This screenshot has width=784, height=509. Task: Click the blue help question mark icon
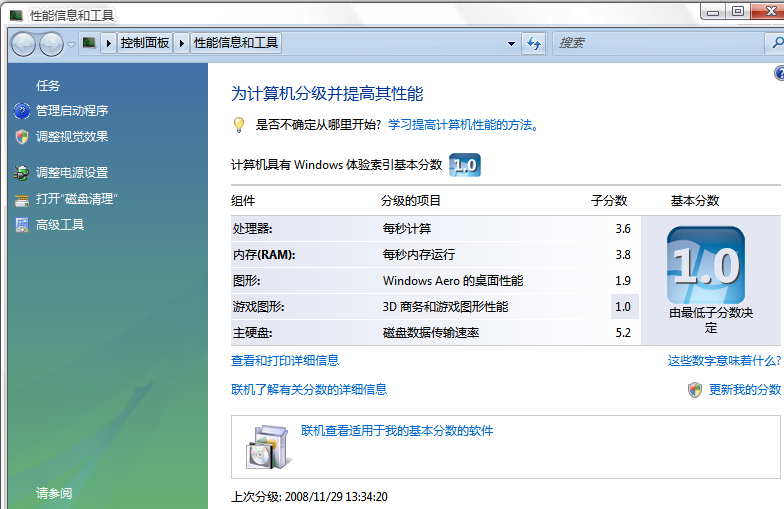click(x=779, y=74)
